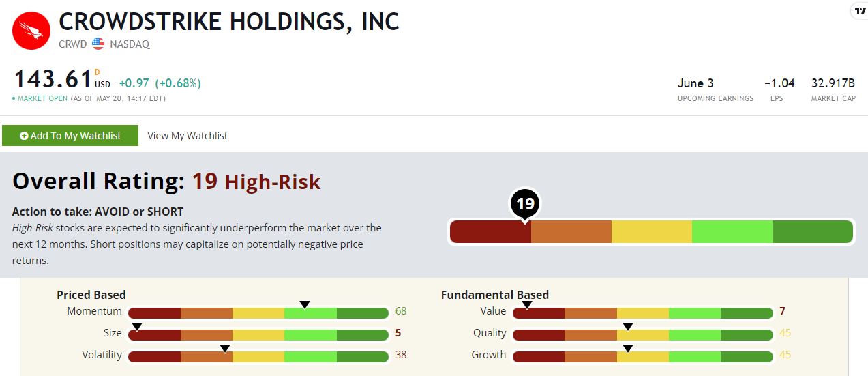The image size is (868, 376).
Task: Click the Quality bar triangle marker
Action: 628,326
